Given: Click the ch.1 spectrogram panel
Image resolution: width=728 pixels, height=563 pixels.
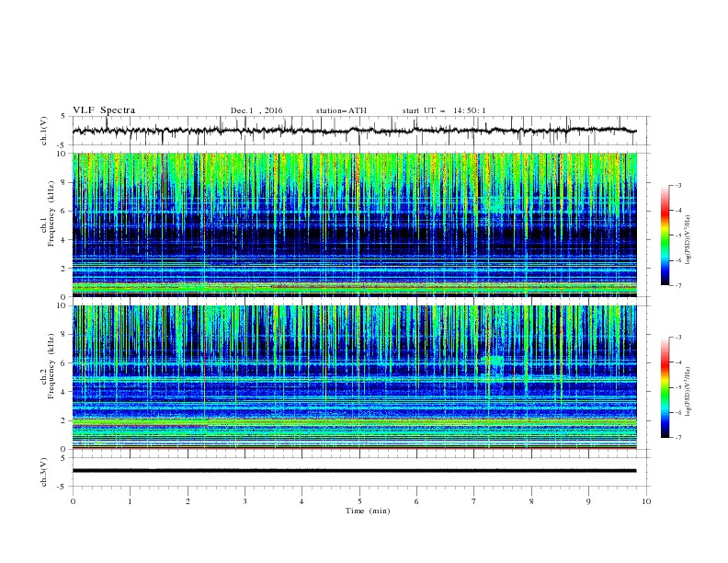Looking at the screenshot, I should [x=355, y=224].
